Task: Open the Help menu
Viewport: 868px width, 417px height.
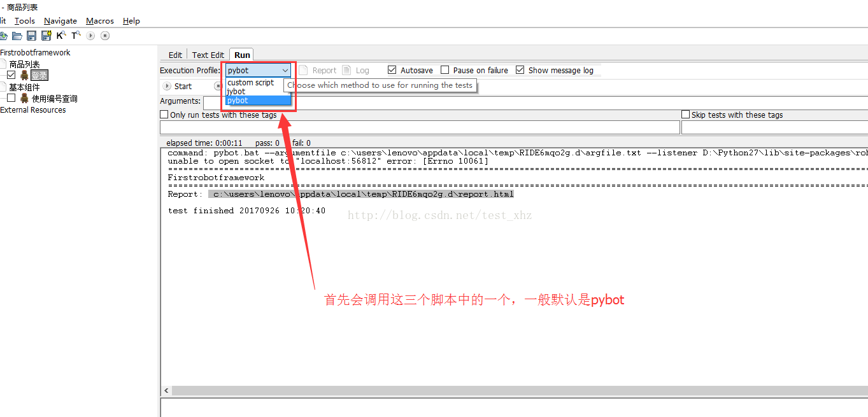Action: [x=131, y=21]
